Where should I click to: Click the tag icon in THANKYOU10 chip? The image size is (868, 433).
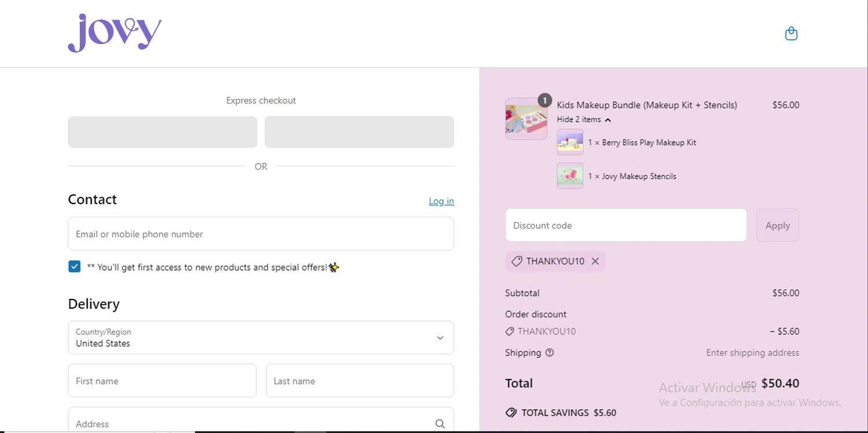click(517, 261)
